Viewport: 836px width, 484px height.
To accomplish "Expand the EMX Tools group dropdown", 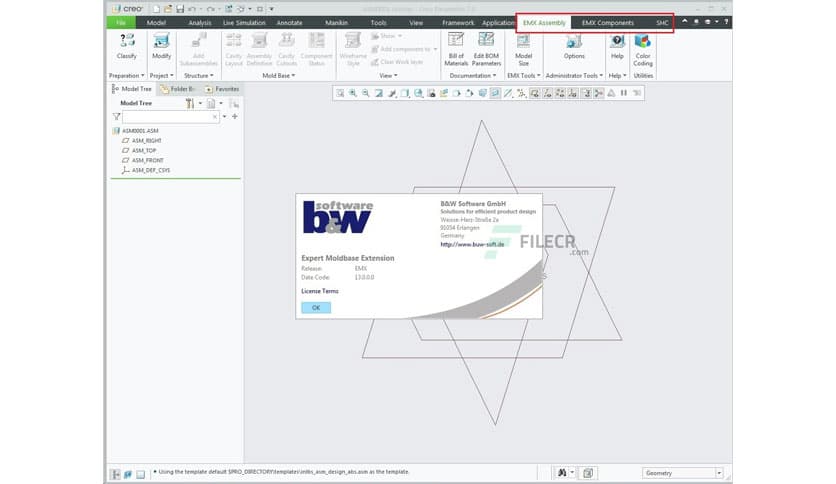I will tap(524, 76).
